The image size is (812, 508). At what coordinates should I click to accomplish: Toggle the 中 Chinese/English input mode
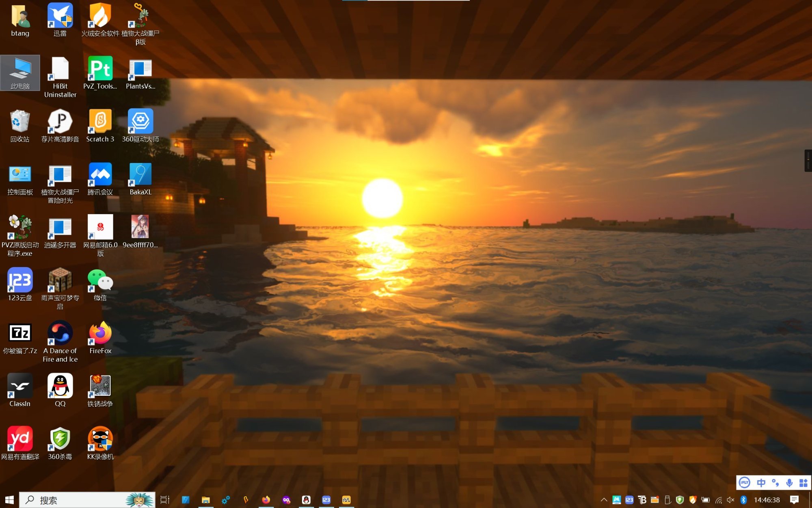click(761, 482)
